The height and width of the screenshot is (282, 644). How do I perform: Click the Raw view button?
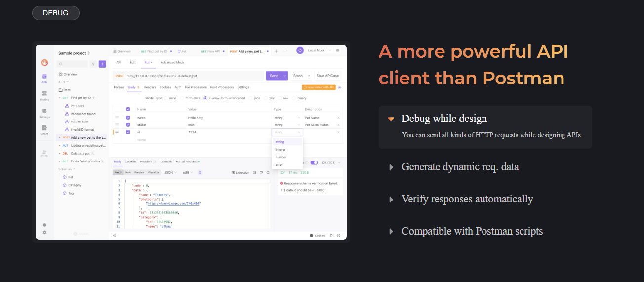pyautogui.click(x=128, y=173)
